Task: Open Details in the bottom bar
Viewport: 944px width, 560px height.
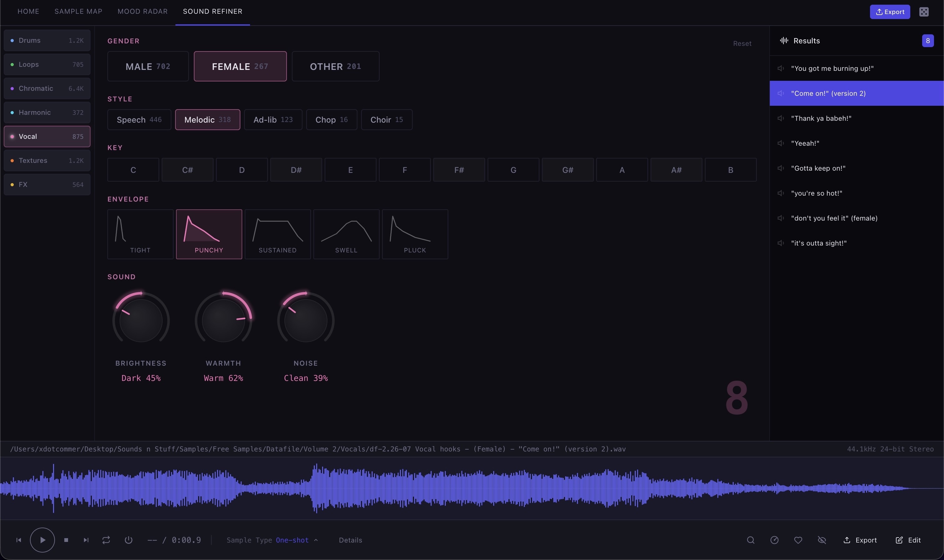Action: coord(350,540)
